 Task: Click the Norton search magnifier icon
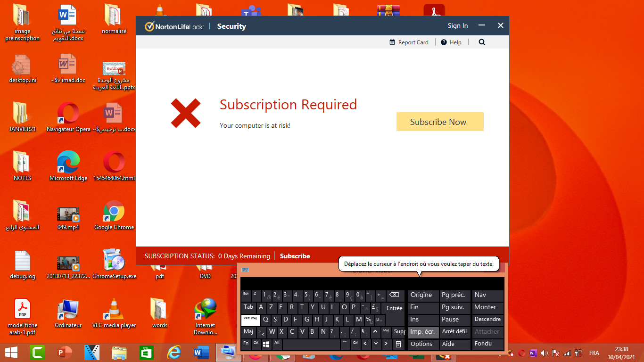pos(482,42)
